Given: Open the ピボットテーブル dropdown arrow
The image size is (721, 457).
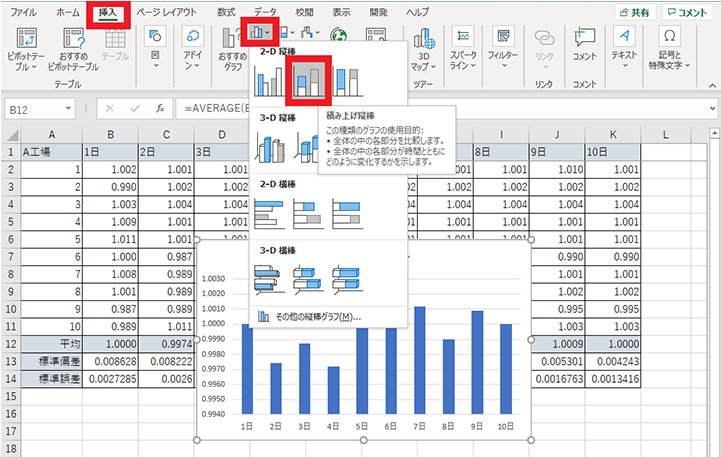Looking at the screenshot, I should click(x=34, y=67).
